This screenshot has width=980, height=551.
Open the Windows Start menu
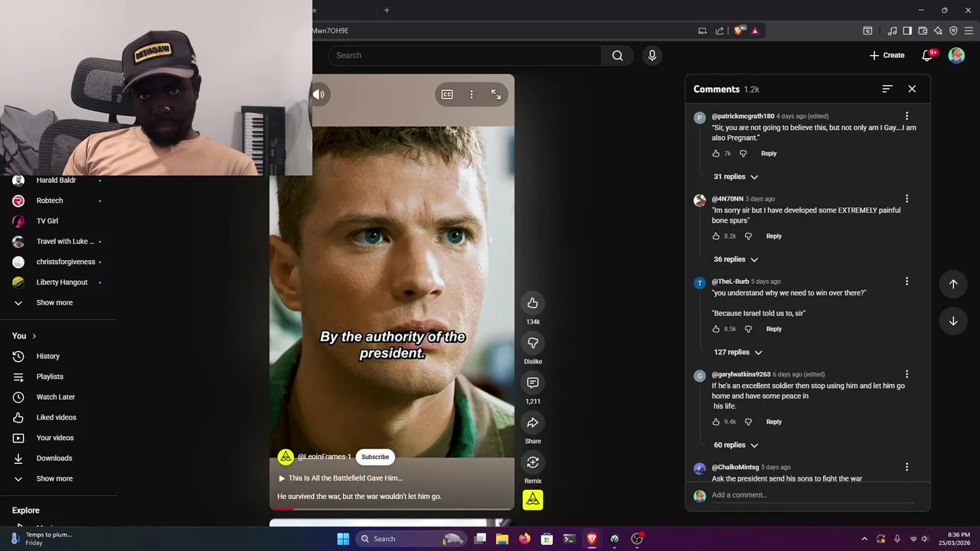[x=343, y=539]
